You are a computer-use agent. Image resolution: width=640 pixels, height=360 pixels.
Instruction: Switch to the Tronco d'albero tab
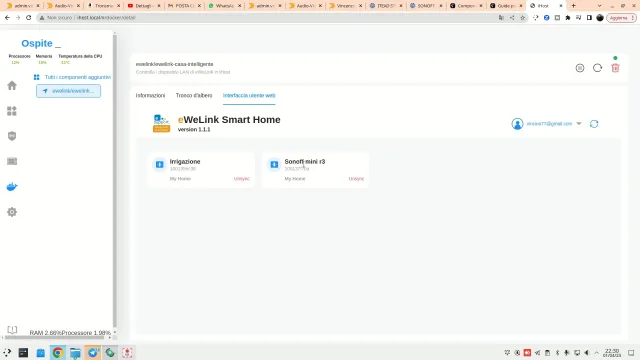click(194, 96)
